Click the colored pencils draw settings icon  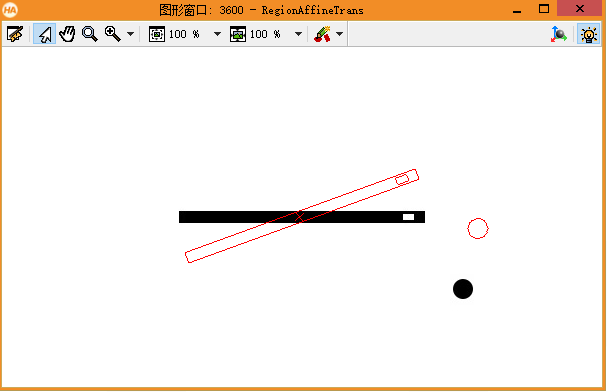[x=322, y=34]
